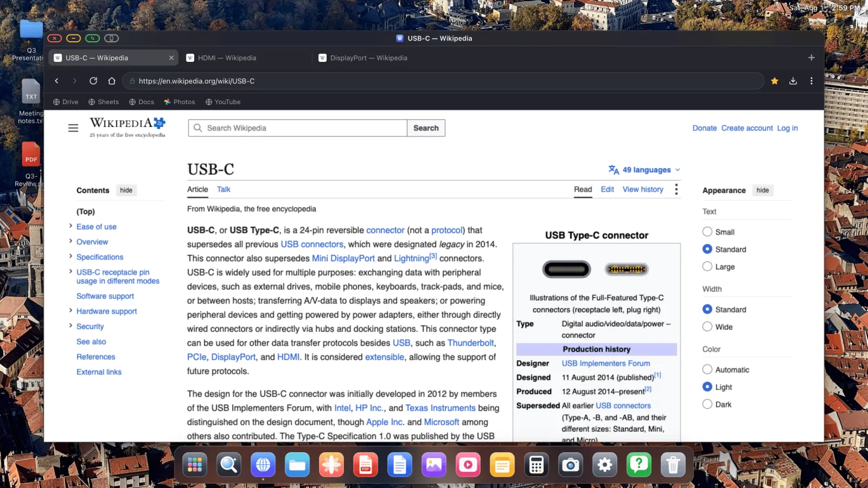Open the Files app in the dock
The width and height of the screenshot is (868, 488).
(297, 465)
